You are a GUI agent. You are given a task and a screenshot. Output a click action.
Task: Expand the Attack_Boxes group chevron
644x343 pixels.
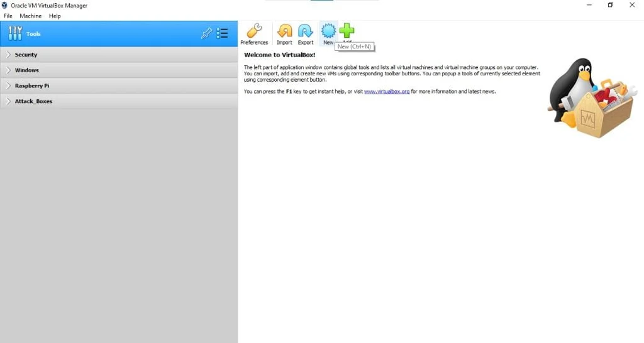(x=8, y=101)
